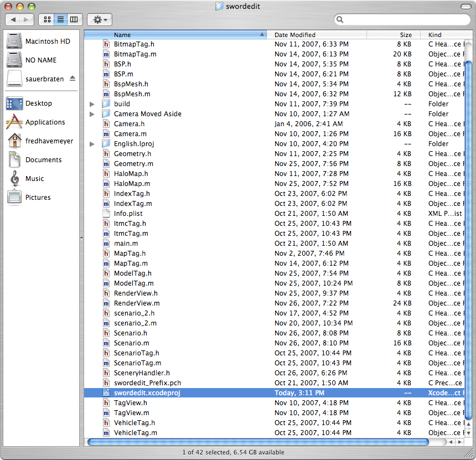Click the toolbar toggle pill button
Viewport: 476px width, 460px height.
pyautogui.click(x=465, y=7)
